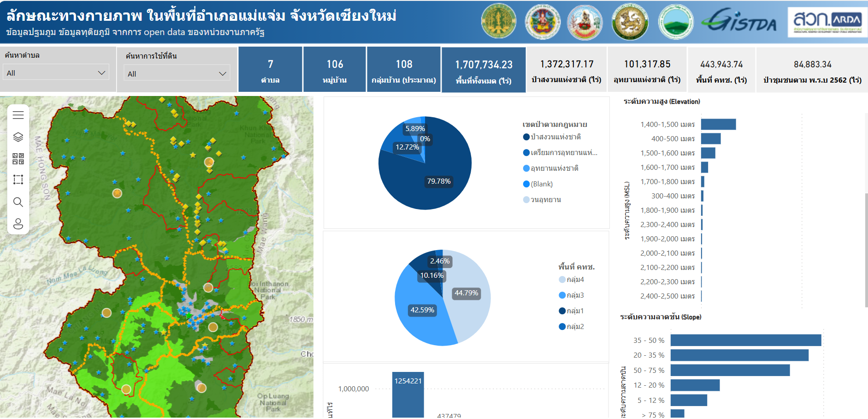This screenshot has width=868, height=419.
Task: Click the green mountain round emblem
Action: pos(675,22)
